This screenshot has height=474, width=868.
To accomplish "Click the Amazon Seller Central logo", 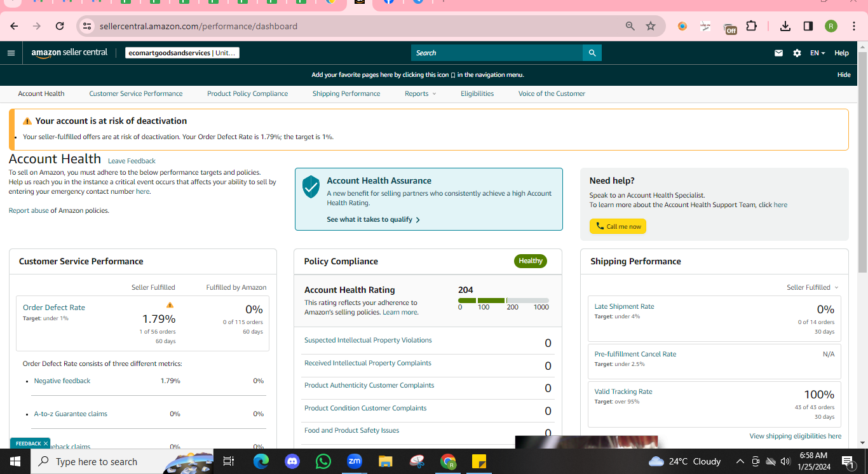I will 69,53.
